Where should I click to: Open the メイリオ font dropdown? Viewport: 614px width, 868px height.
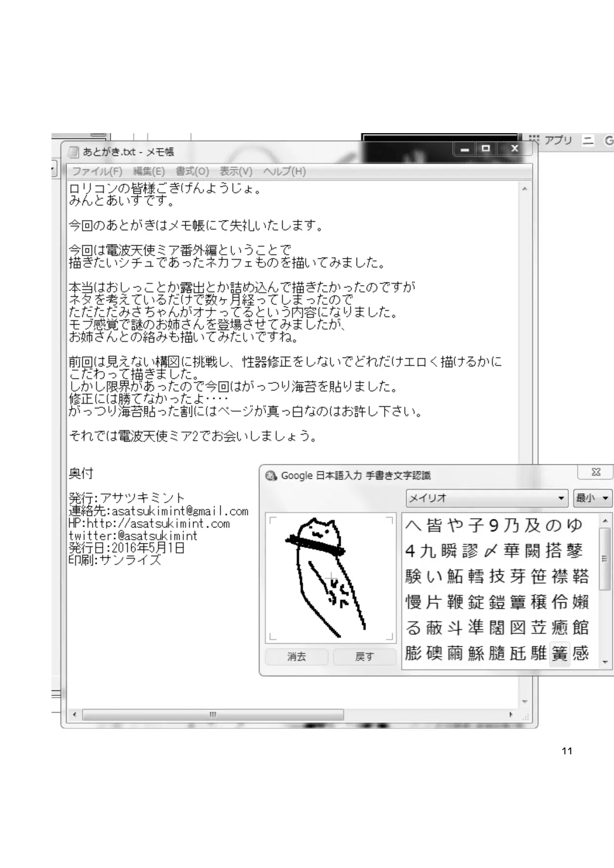pos(487,498)
